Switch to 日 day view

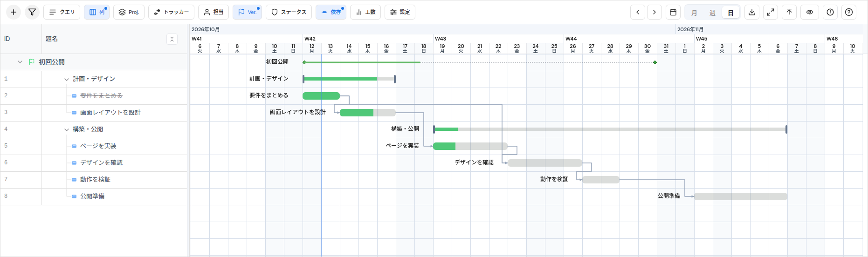pyautogui.click(x=730, y=13)
